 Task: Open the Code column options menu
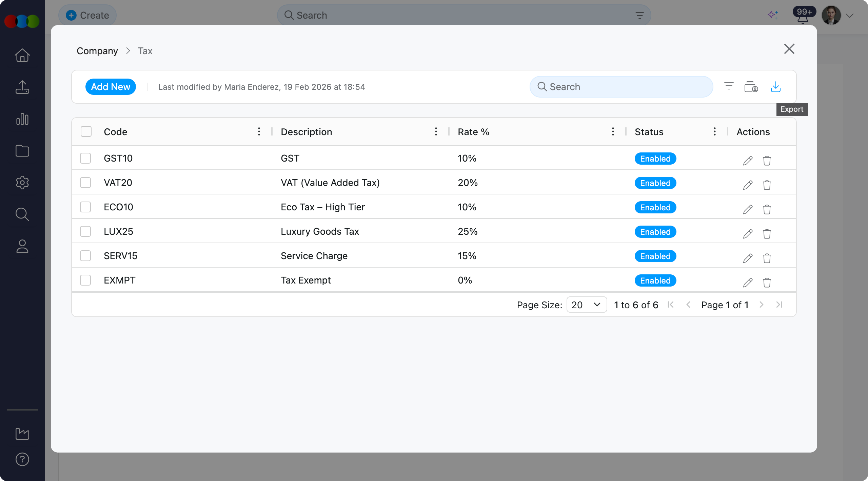pyautogui.click(x=259, y=131)
